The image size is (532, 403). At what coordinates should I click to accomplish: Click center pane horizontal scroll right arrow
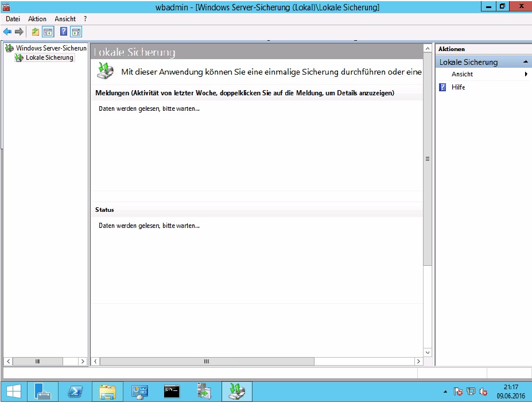click(418, 361)
